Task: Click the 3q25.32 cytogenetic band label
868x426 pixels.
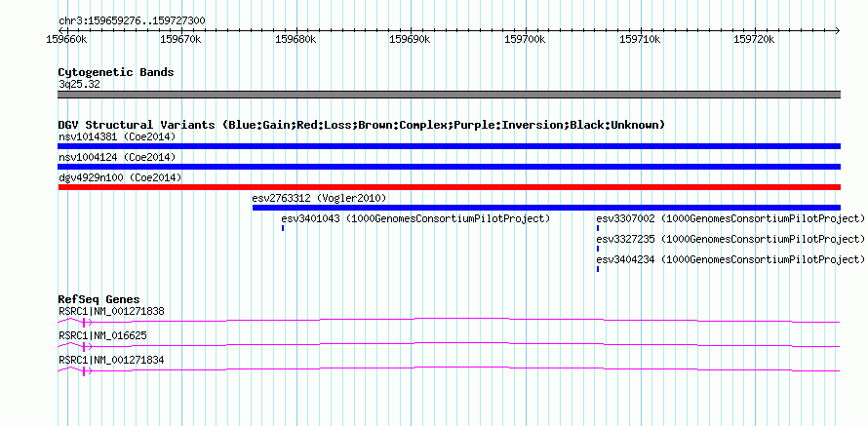Action: [79, 84]
